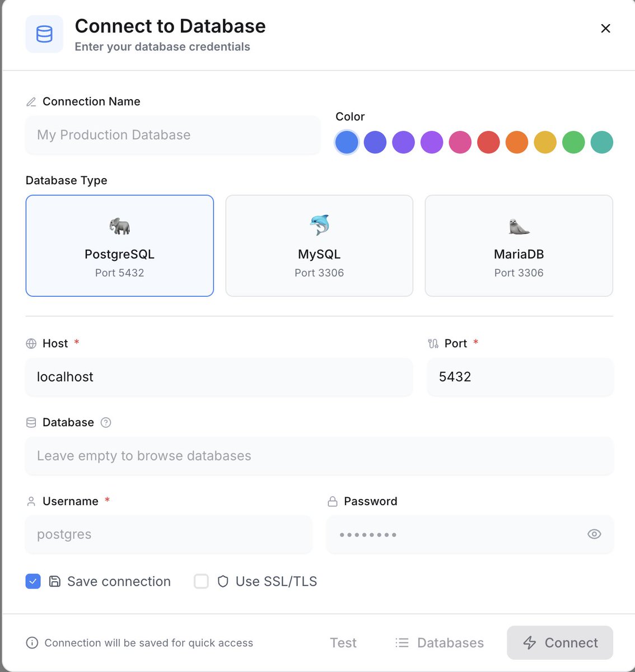This screenshot has height=672, width=635.
Task: Click the Connect button
Action: click(560, 643)
